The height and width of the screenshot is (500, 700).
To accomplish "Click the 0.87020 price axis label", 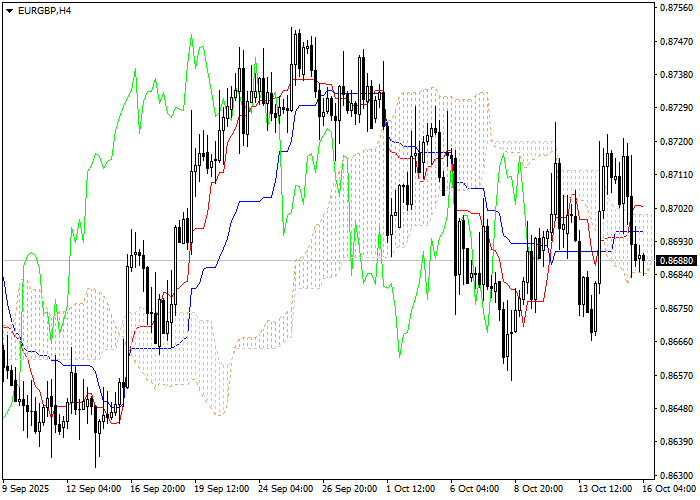I will click(676, 208).
